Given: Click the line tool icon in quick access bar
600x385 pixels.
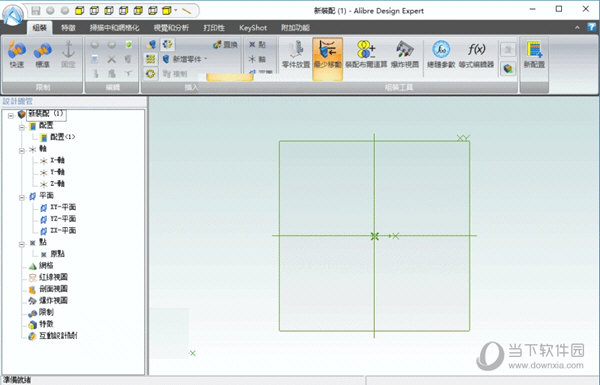Looking at the screenshot, I should (x=186, y=11).
